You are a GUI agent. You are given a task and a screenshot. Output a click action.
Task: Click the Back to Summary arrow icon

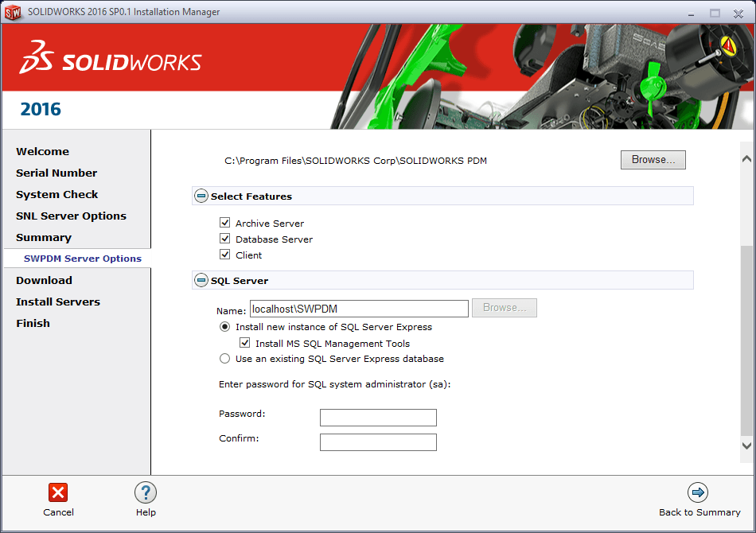pyautogui.click(x=698, y=492)
